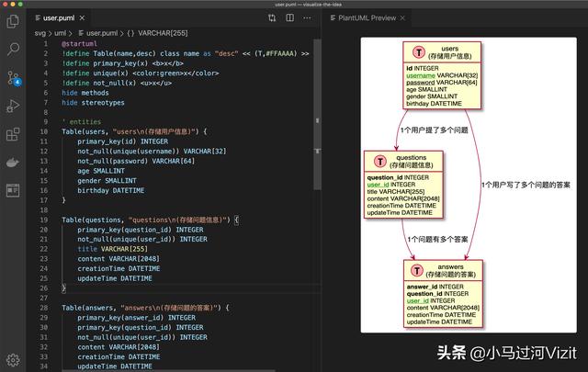Click '1个用户写了多个问题的答案' relationship label
Screen dimensions: 588x372
point(526,185)
